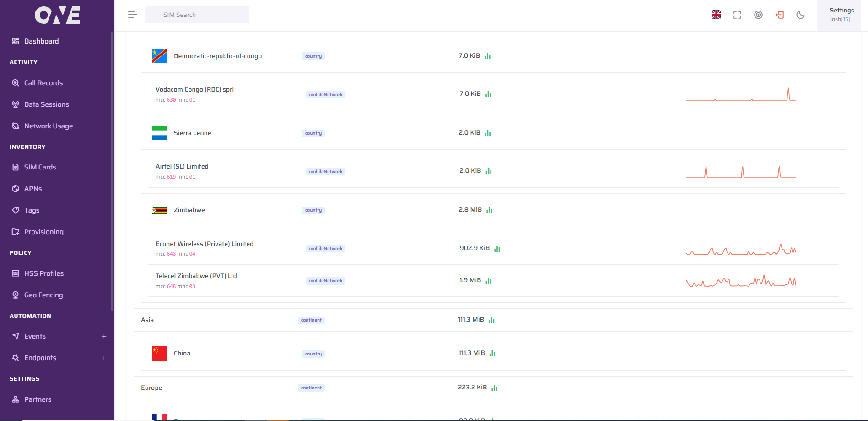Toggle dark mode moon icon
Image resolution: width=868 pixels, height=421 pixels.
(x=801, y=15)
